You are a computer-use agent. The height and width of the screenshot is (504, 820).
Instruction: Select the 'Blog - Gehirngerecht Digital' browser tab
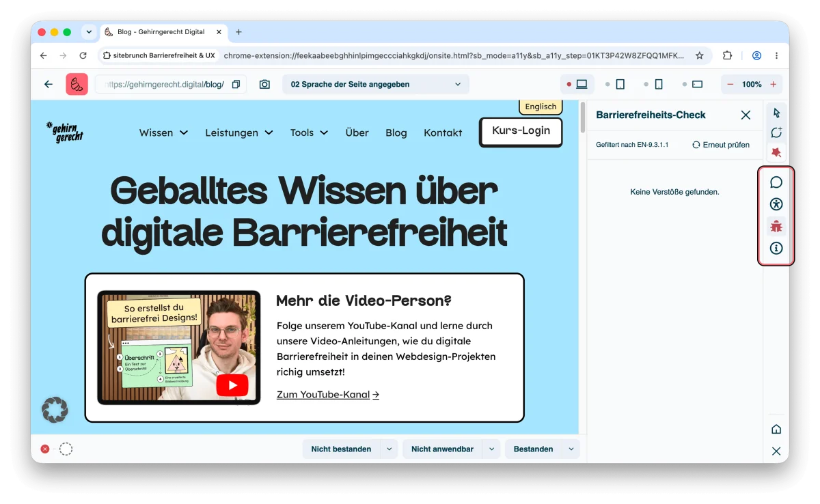pos(164,32)
